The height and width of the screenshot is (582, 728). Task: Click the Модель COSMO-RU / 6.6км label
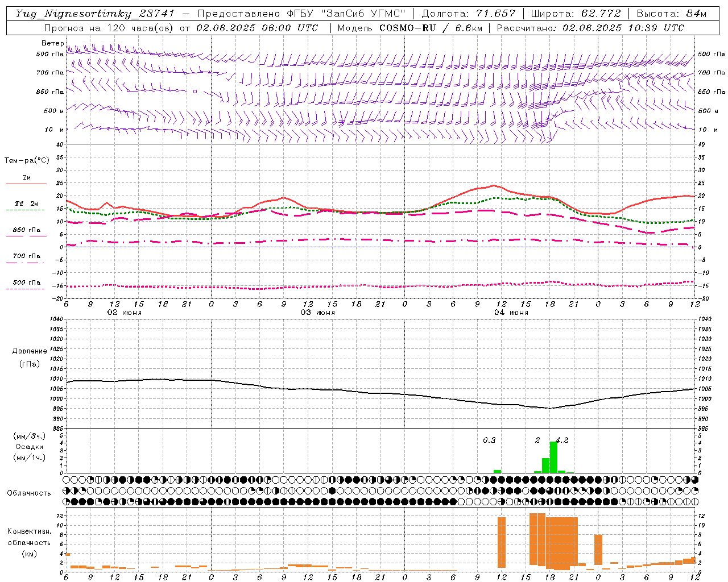[x=411, y=28]
